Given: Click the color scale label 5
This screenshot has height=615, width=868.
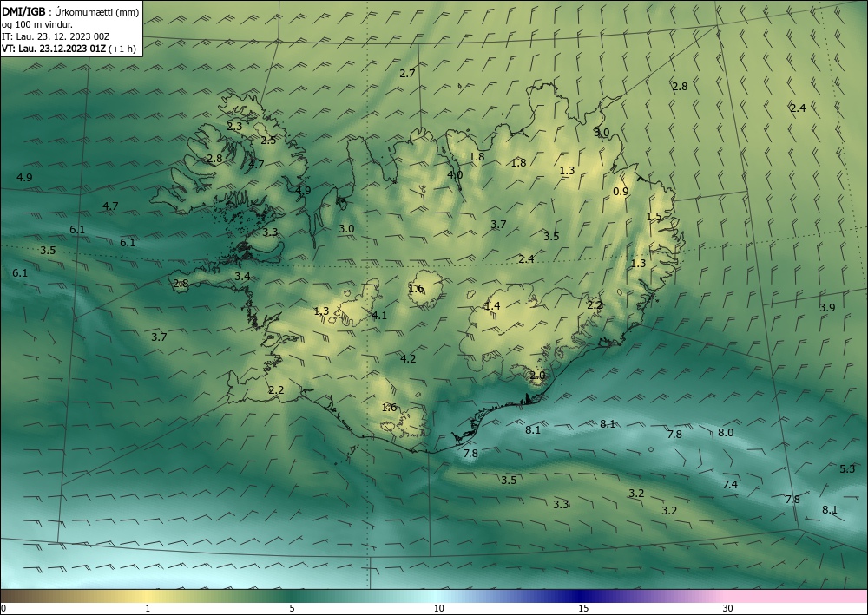Looking at the screenshot, I should (x=292, y=608).
